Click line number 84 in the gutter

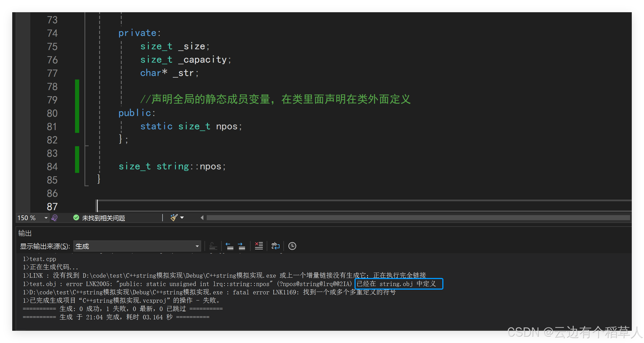pyautogui.click(x=52, y=167)
